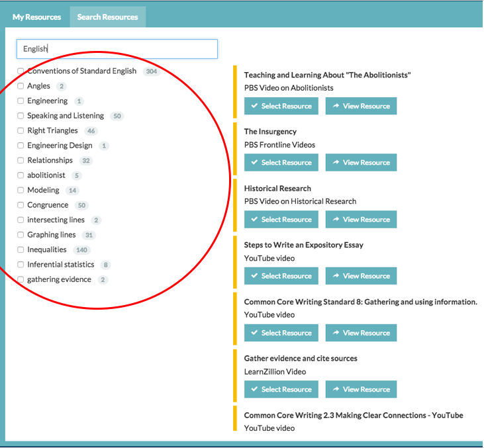The width and height of the screenshot is (484, 448).
Task: Select Resource for The Insurgency
Action: coord(281,163)
